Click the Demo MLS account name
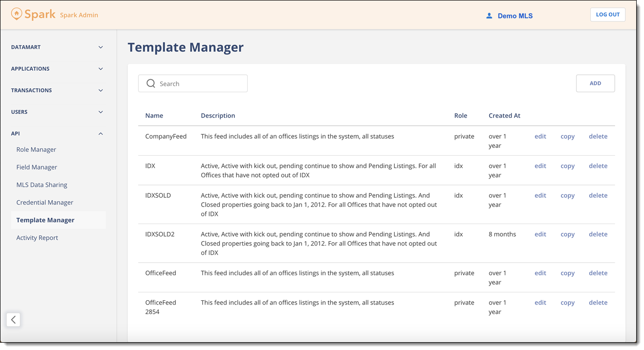Screen dimensions: 644x350 tap(515, 16)
